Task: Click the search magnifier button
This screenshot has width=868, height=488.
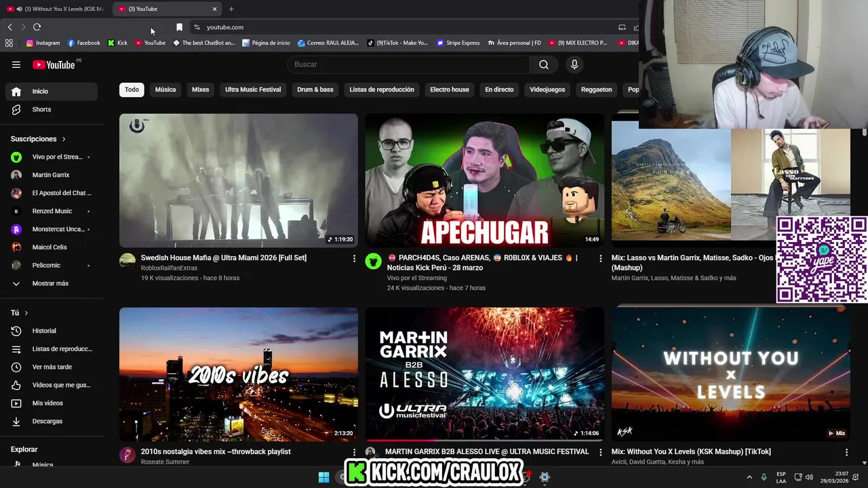Action: 544,64
